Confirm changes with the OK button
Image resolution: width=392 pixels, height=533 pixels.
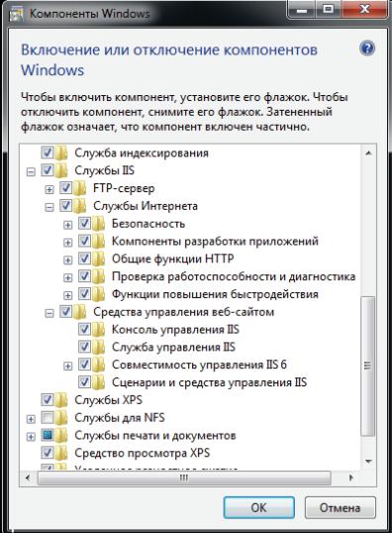point(258,507)
